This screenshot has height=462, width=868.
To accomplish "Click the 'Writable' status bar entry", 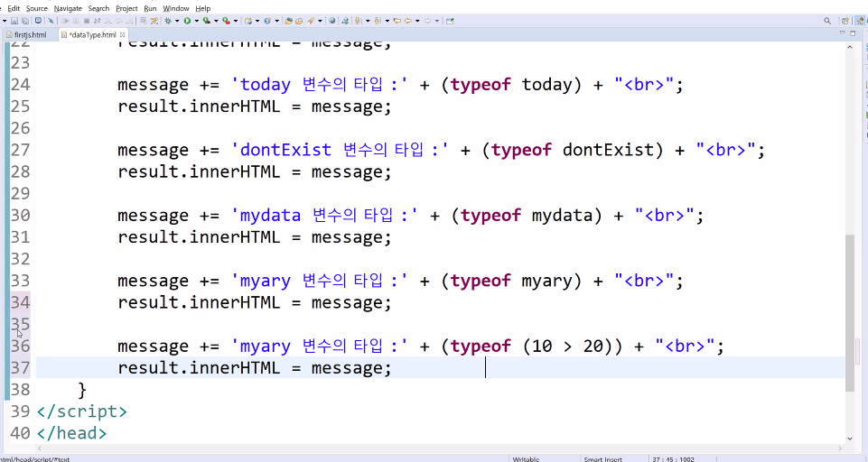I will 526,458.
